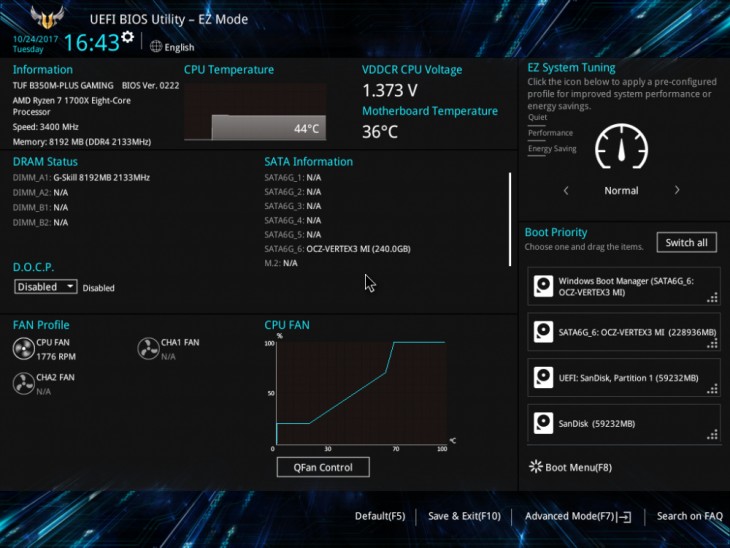
Task: Click the DIMM_B2: N/A row
Action: click(41, 223)
